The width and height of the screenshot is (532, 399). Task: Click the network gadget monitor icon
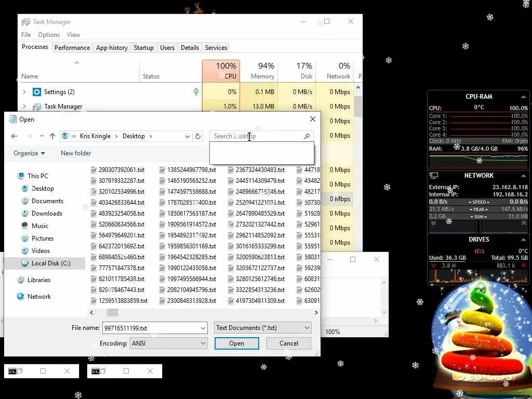click(x=434, y=176)
